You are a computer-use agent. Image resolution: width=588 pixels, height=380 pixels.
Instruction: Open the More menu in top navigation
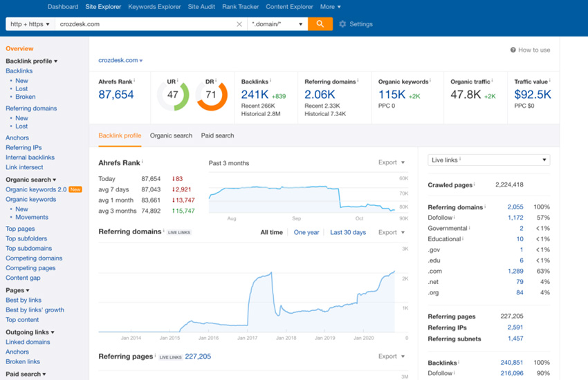(329, 7)
